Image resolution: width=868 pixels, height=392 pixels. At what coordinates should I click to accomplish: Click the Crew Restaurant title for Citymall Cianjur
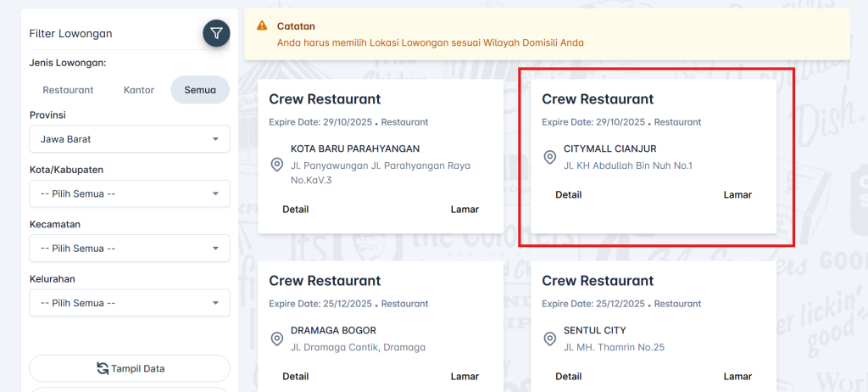tap(598, 99)
